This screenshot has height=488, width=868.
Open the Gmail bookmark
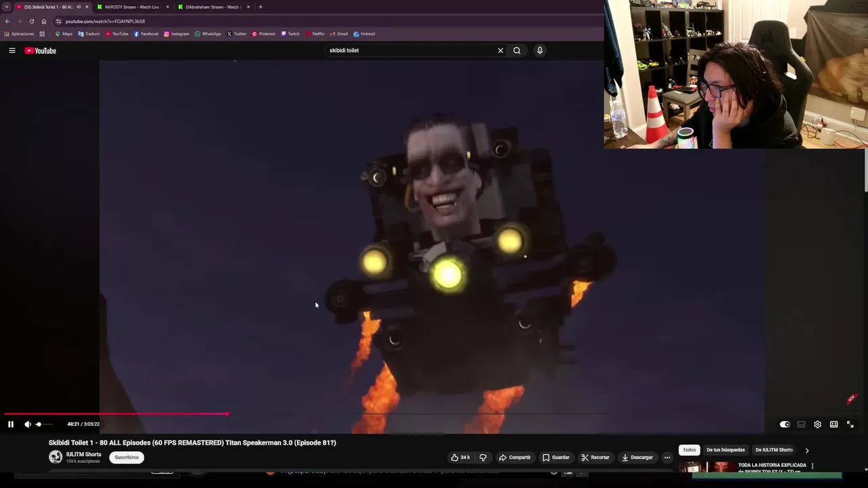[338, 34]
